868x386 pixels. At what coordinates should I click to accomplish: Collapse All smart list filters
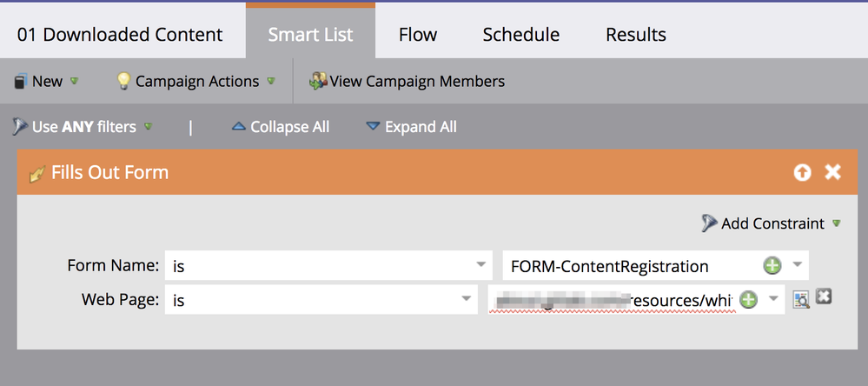pyautogui.click(x=281, y=127)
